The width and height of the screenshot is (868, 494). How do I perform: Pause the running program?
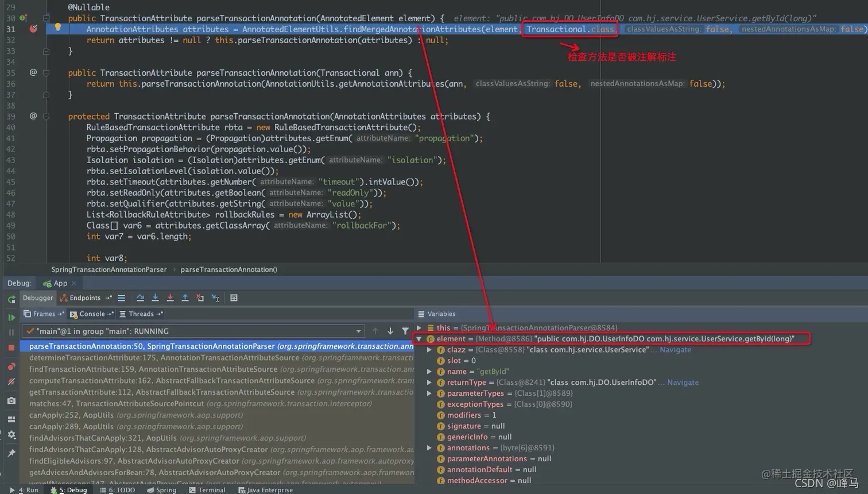11,332
